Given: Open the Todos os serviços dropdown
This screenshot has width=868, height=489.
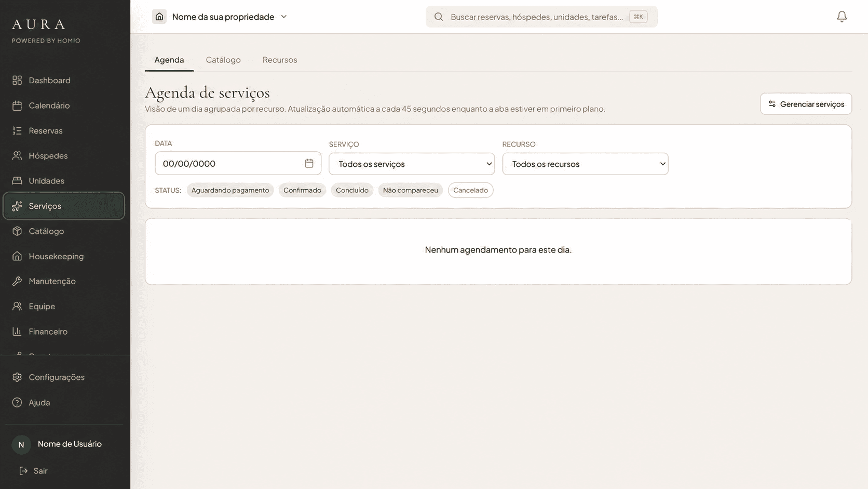Looking at the screenshot, I should pyautogui.click(x=412, y=164).
